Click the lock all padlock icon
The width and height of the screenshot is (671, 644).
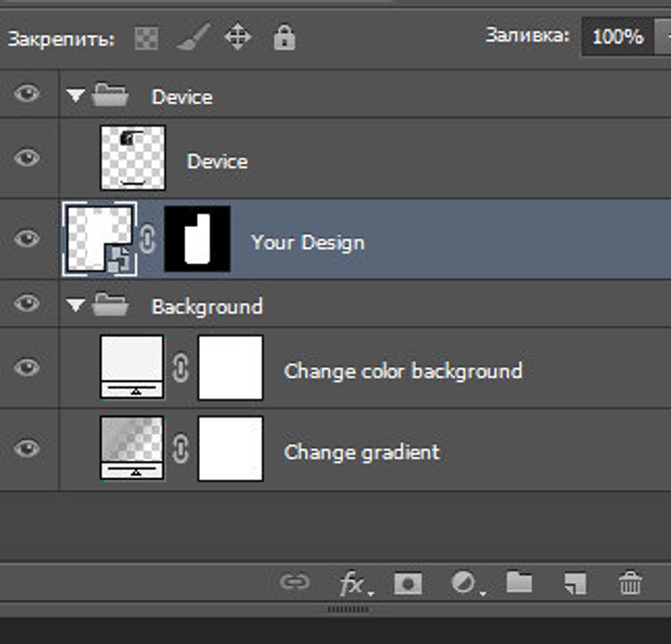point(284,38)
